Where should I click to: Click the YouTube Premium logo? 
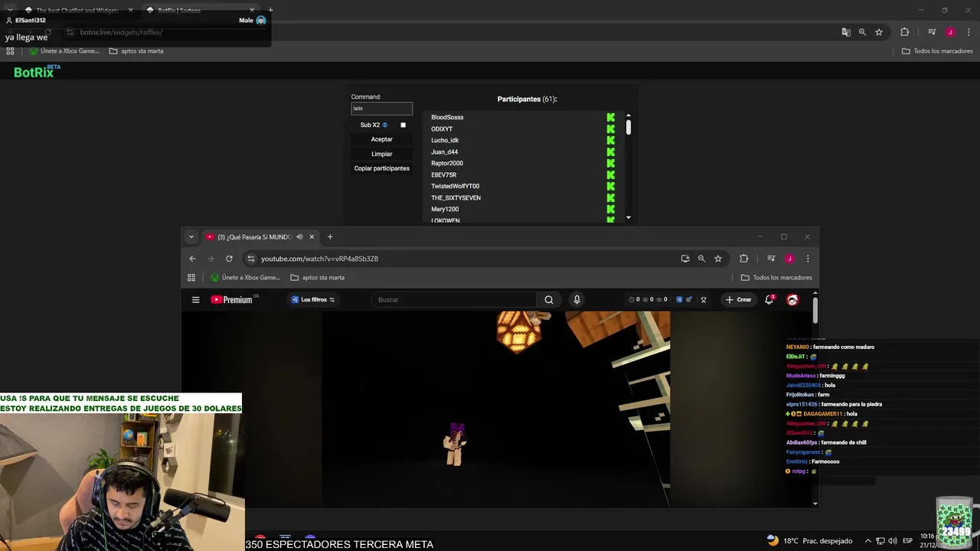click(232, 300)
